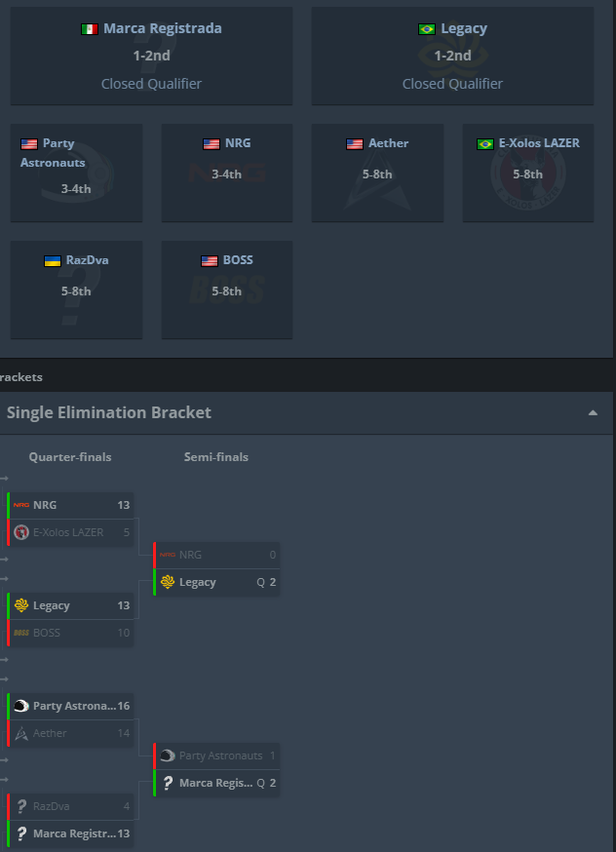The width and height of the screenshot is (616, 852).
Task: Open RazDva team link in placements
Action: click(87, 259)
